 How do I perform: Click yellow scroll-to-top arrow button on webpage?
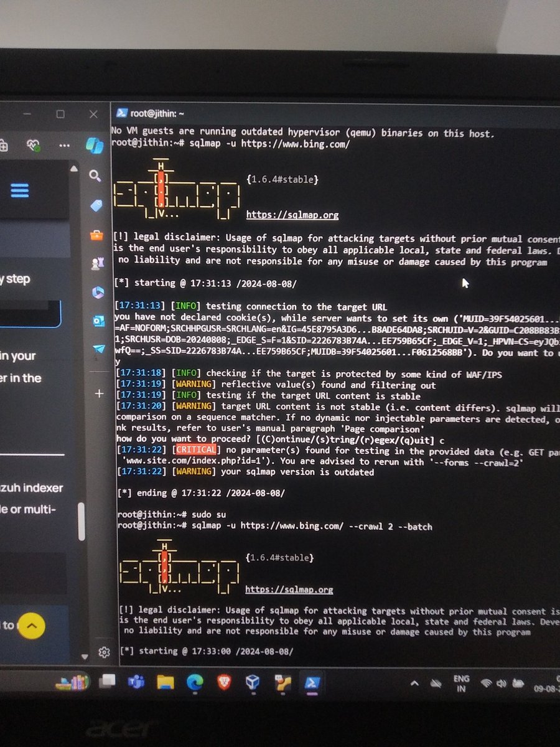(32, 626)
